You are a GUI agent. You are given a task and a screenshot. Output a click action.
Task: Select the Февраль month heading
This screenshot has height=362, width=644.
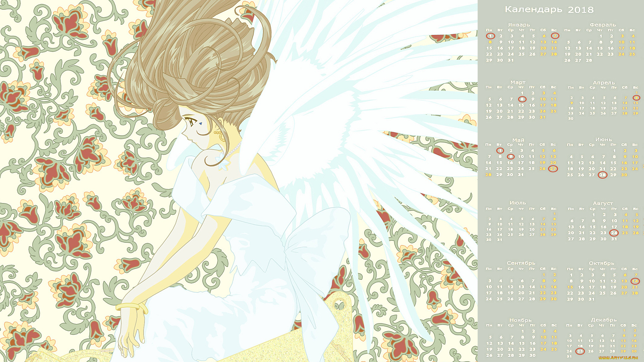pos(603,25)
